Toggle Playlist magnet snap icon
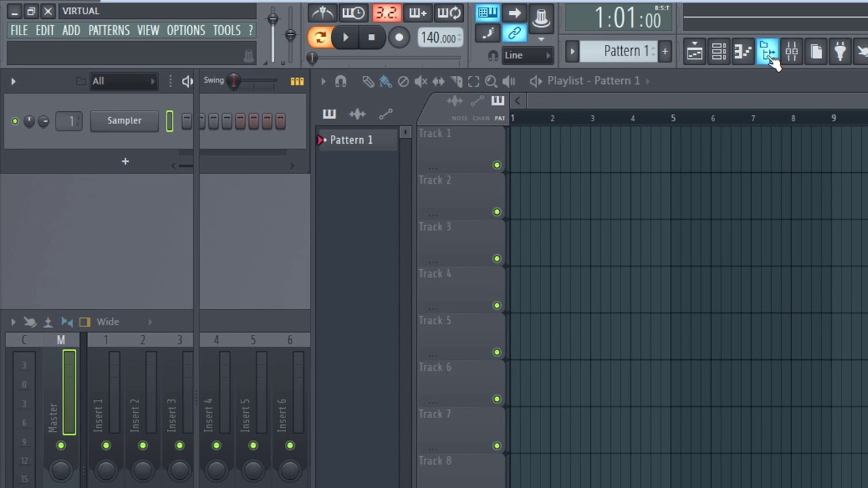Viewport: 868px width, 488px height. (x=340, y=81)
